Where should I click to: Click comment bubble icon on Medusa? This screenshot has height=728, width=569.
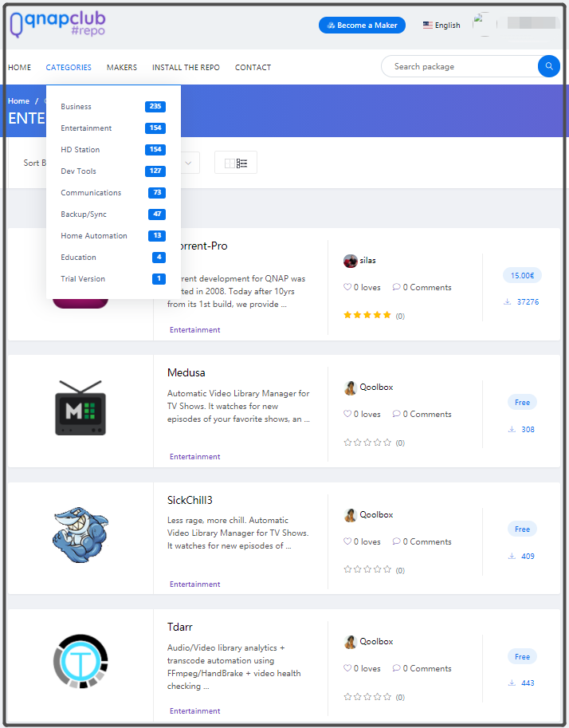[x=396, y=414]
